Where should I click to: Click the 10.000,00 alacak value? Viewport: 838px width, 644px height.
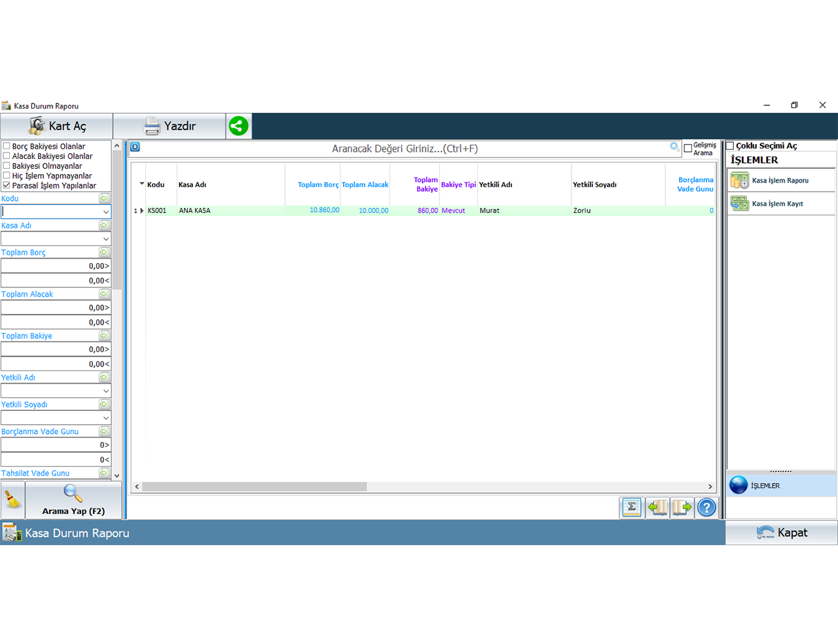click(374, 211)
